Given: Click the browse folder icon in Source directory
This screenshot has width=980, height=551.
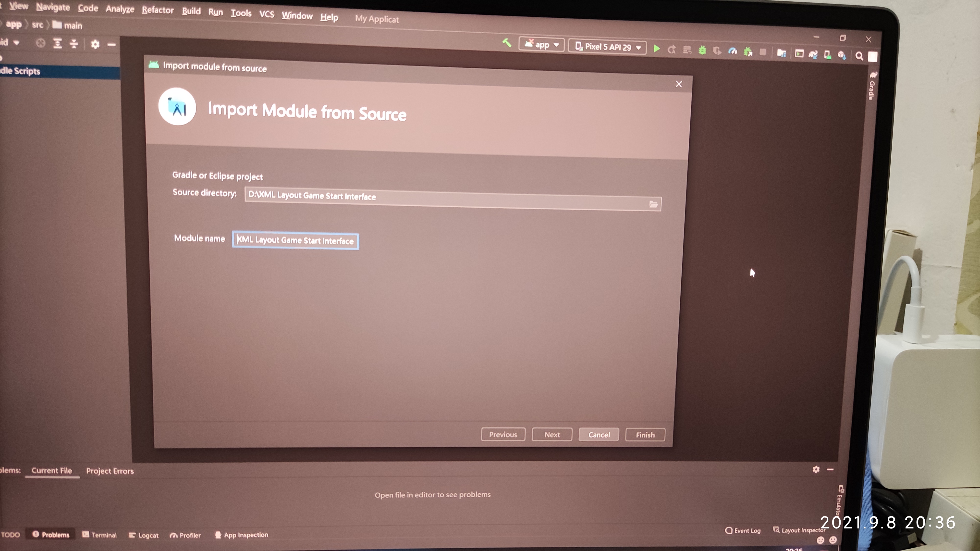Looking at the screenshot, I should (x=653, y=204).
